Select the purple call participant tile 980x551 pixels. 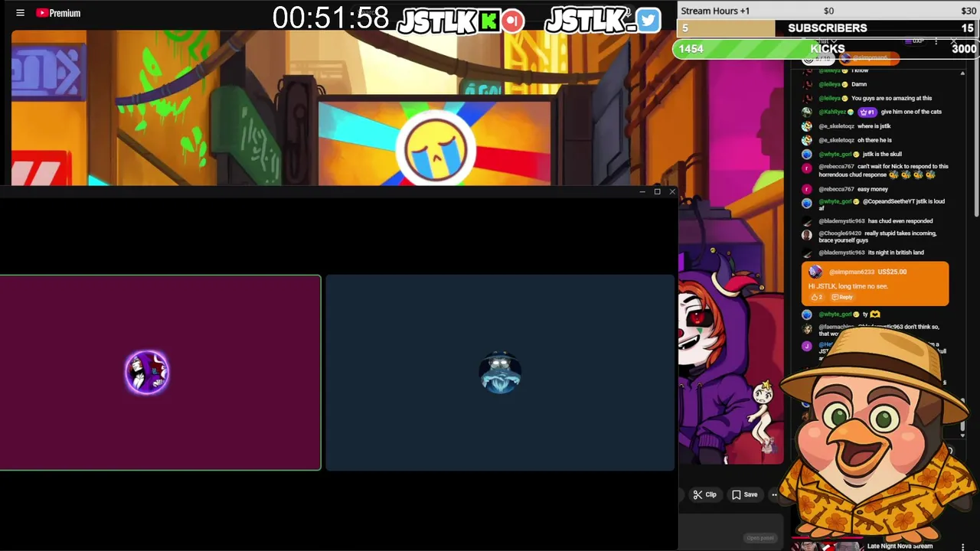point(160,373)
